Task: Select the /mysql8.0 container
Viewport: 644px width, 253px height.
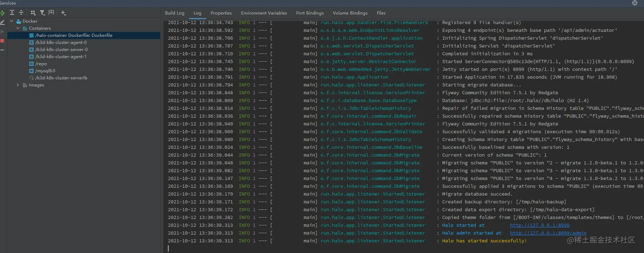Action: 45,71
